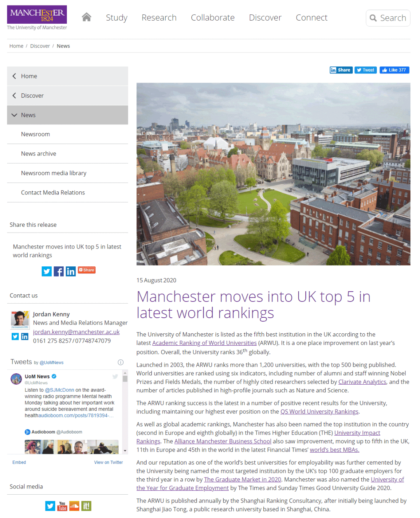Open the Discover menu
This screenshot has width=420, height=518.
click(265, 17)
